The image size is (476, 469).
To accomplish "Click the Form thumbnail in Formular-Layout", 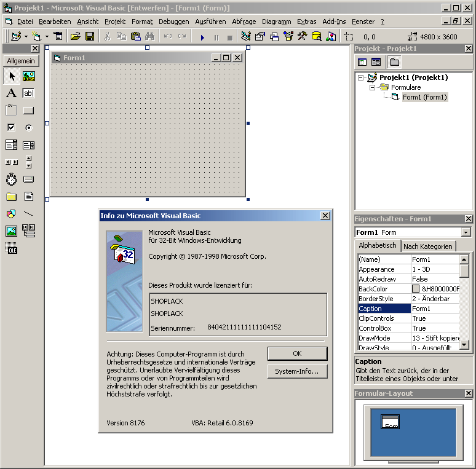I will pos(390,422).
